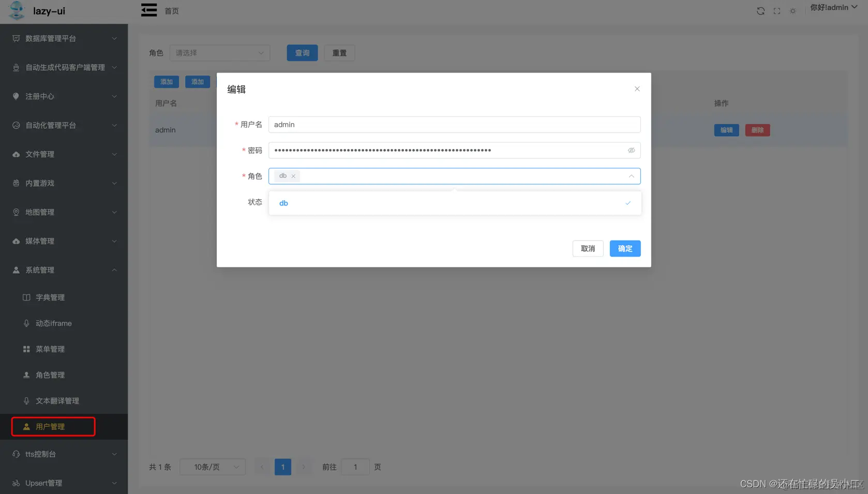
Task: Cancel the edit dialog with 取消
Action: coord(588,249)
